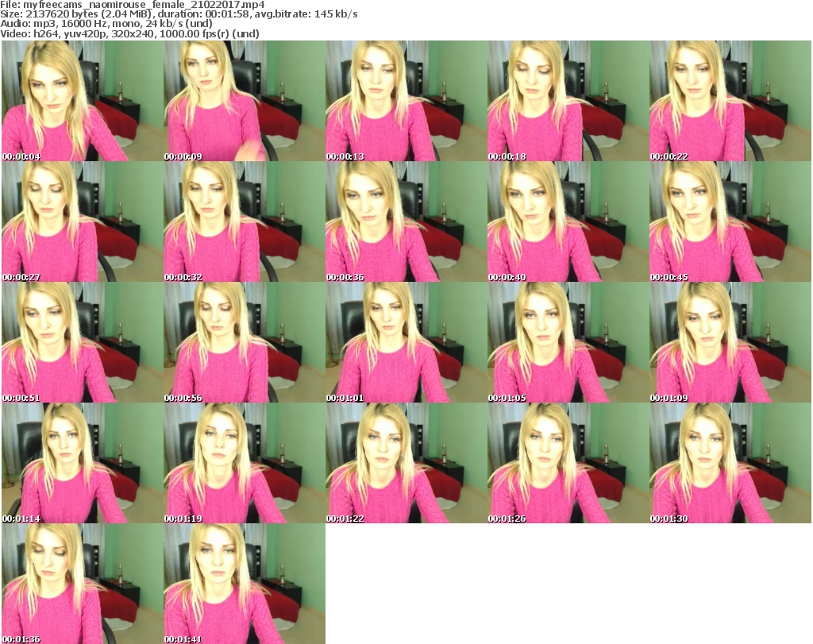Screen dimensions: 813x644
Task: Pick the thumbnail frame stamped 00:01:14
Action: coord(83,463)
